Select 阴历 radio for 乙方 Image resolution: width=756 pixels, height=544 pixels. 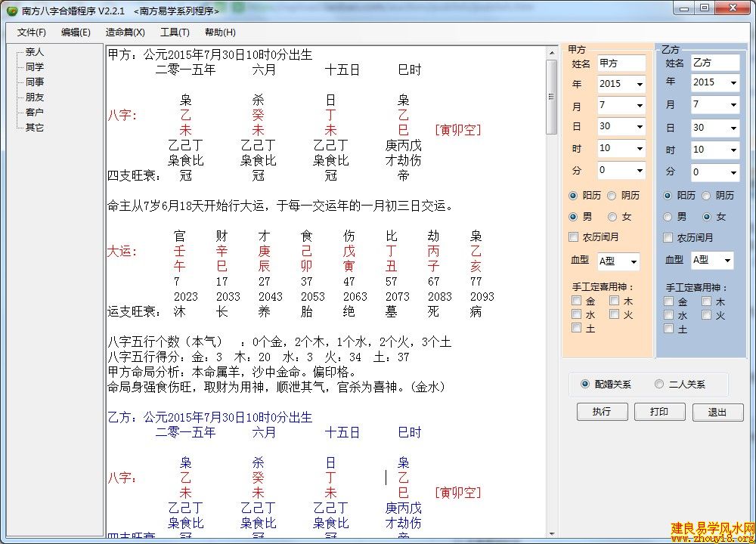point(706,196)
